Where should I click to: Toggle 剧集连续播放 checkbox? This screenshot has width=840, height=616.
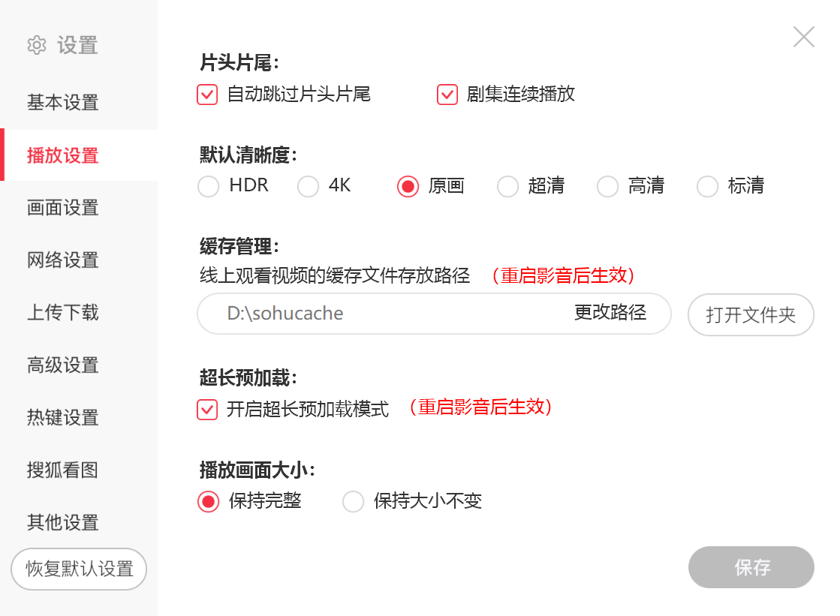coord(447,95)
